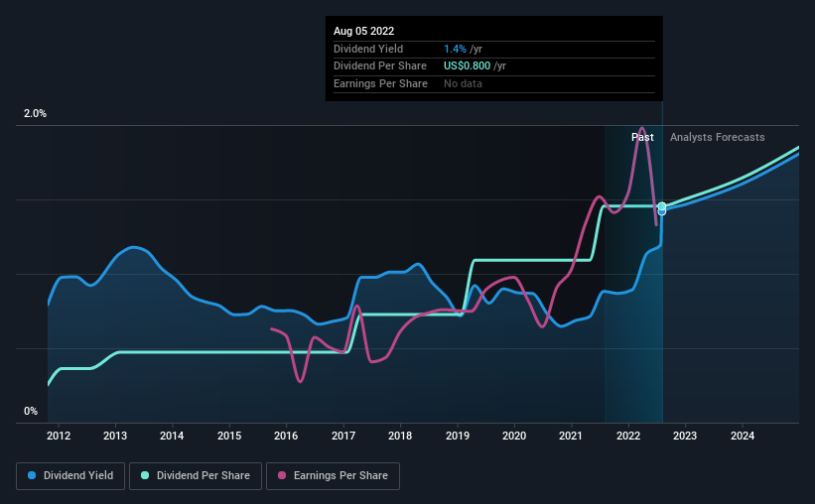Click the US$0.800 value in tooltip
815x504 pixels.
467,65
